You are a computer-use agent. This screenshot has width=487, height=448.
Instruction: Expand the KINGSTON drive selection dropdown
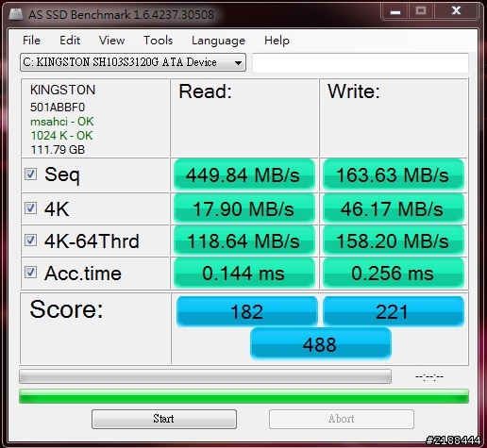[x=133, y=62]
